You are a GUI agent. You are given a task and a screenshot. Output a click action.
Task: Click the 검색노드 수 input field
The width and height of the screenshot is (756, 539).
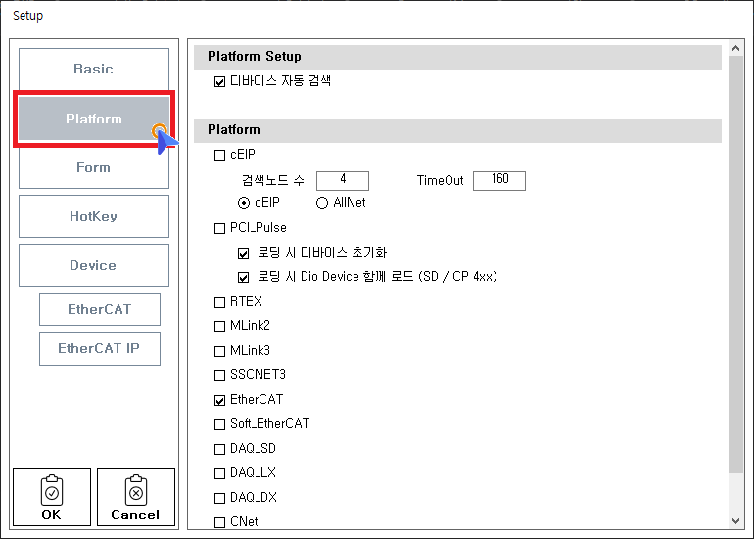(x=343, y=180)
